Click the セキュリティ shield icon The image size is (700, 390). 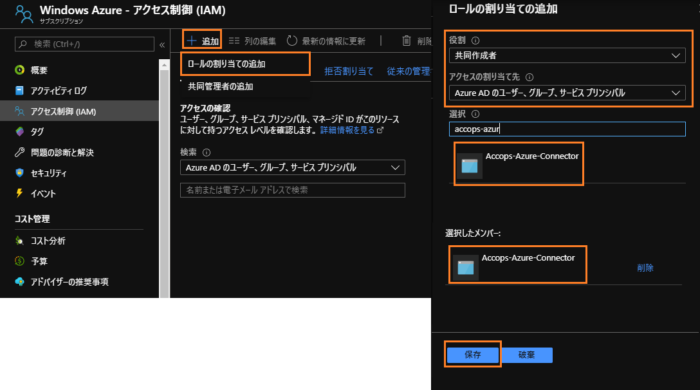pyautogui.click(x=19, y=173)
